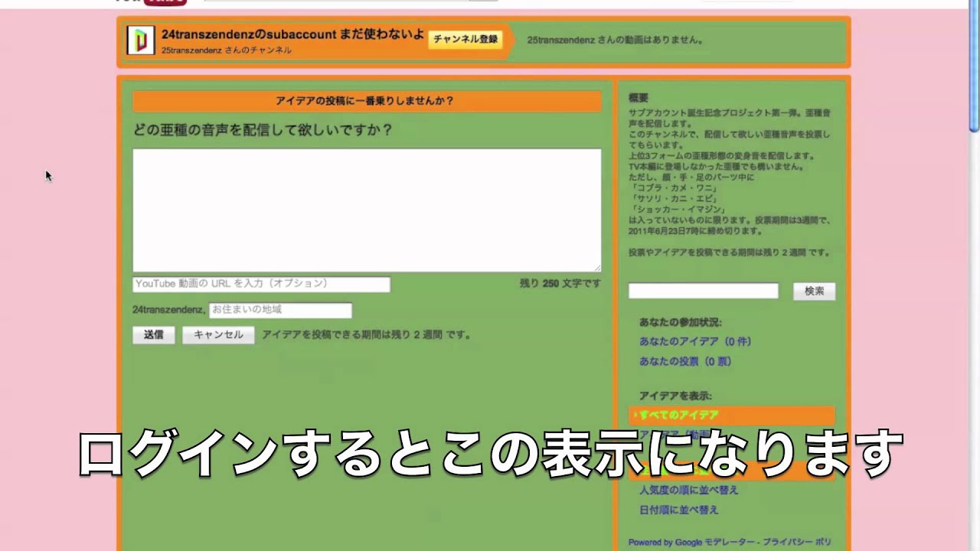
Task: Open あなたの投票 (0 票) link
Action: pos(685,361)
